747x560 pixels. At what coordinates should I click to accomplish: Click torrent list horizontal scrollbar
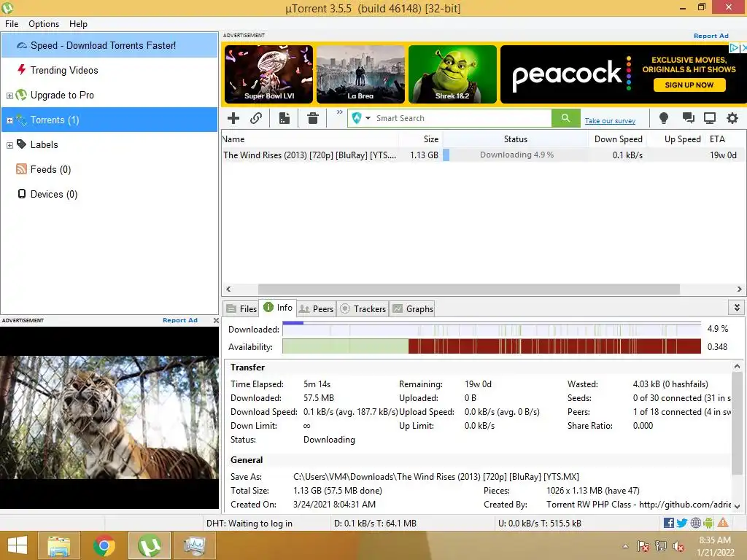click(x=469, y=289)
